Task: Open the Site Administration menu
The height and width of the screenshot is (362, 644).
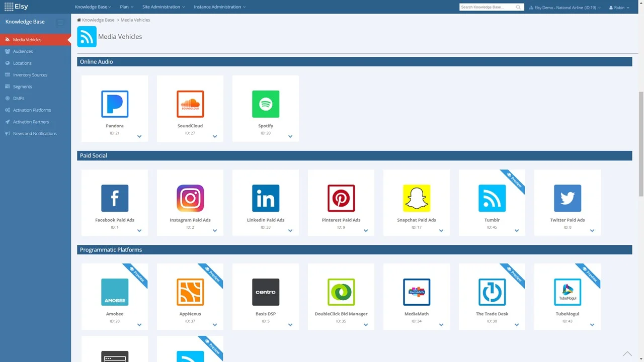Action: click(x=164, y=7)
